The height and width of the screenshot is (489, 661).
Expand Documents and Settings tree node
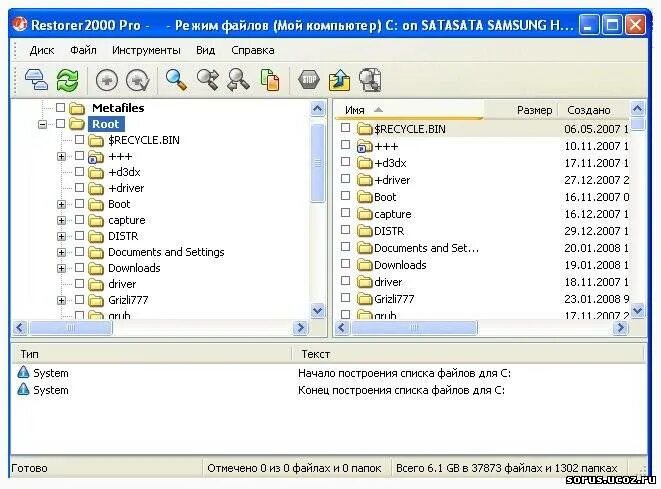point(62,253)
